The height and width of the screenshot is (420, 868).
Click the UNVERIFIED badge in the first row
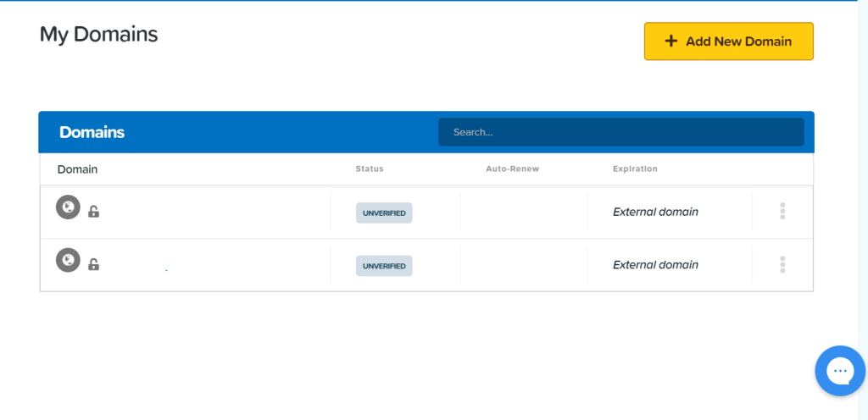point(384,213)
